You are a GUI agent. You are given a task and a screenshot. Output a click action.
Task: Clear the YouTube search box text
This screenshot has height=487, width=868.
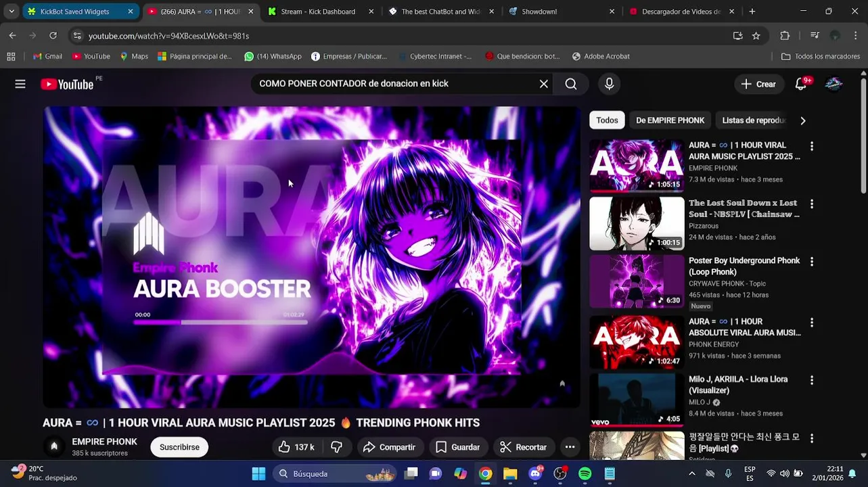point(543,84)
